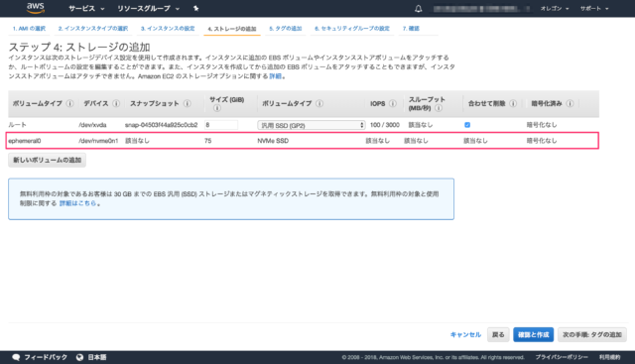Click the 75 size value for ephemeral0

click(x=207, y=141)
